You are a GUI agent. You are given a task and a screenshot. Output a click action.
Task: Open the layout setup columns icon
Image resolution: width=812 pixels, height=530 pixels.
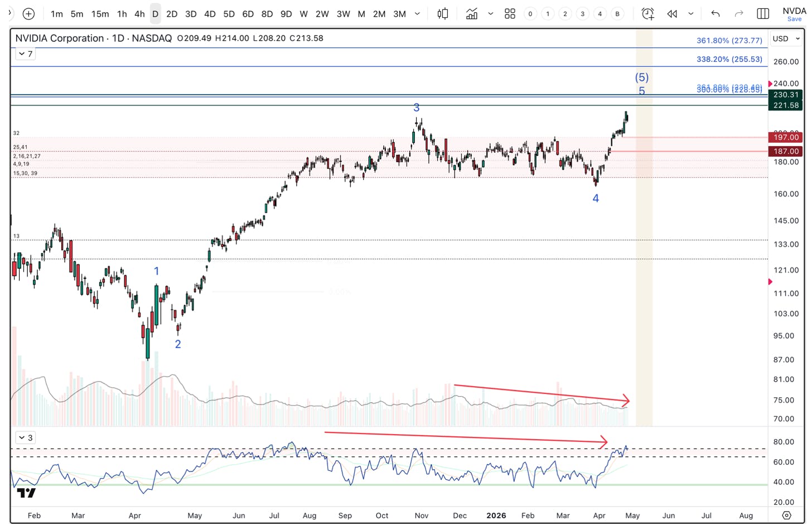coord(763,14)
